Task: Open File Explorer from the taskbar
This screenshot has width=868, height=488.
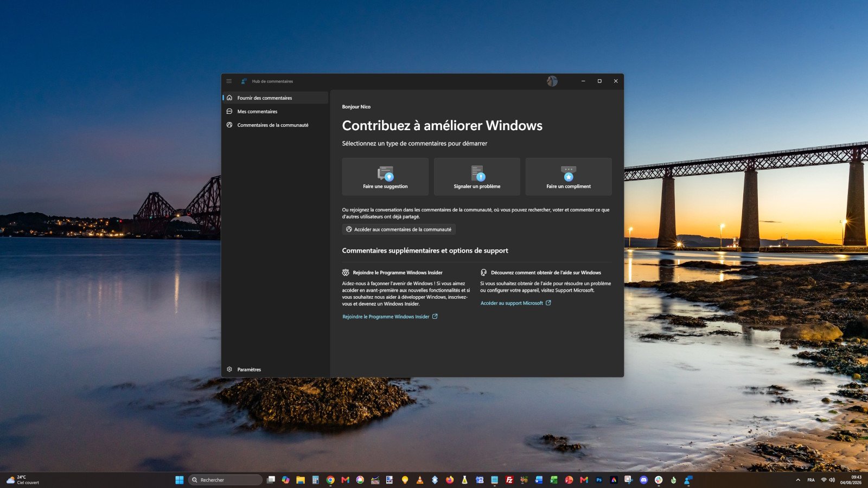Action: click(301, 480)
